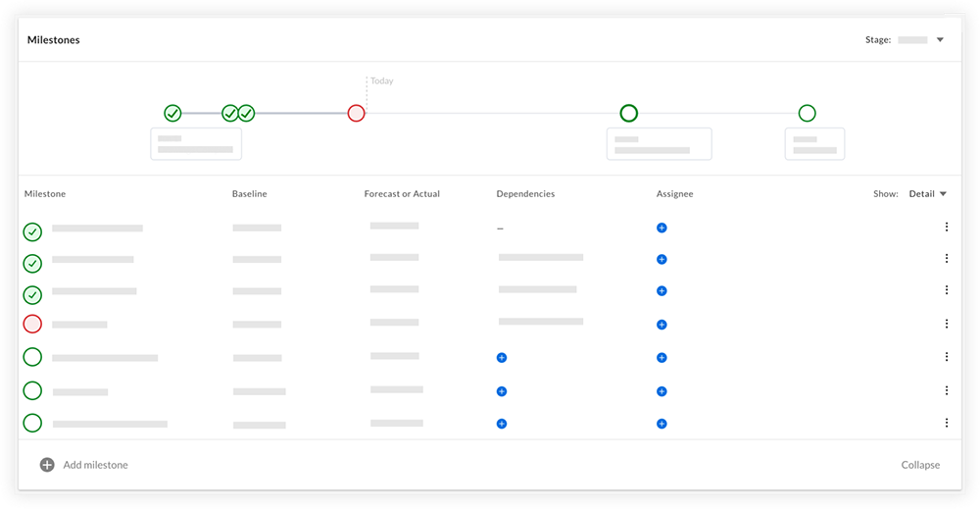Add assignee to first milestone row
The image size is (980, 509).
pyautogui.click(x=661, y=228)
